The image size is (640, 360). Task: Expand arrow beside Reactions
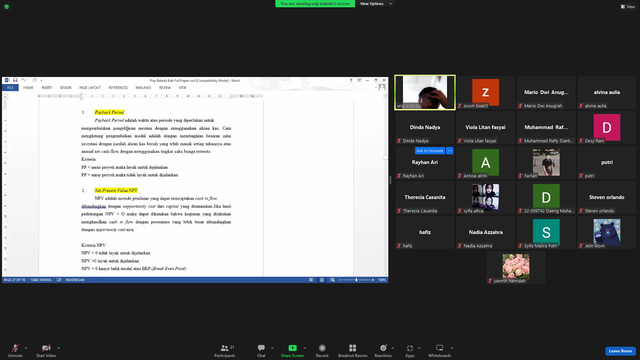click(393, 348)
